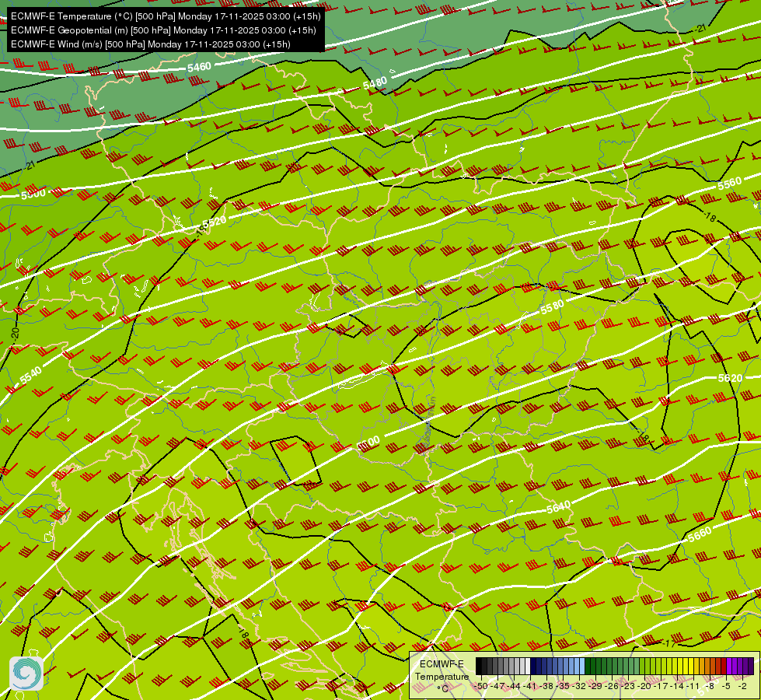The image size is (761, 700).
Task: Click the dark purple swatch at the legend end
Action: pyautogui.click(x=751, y=666)
